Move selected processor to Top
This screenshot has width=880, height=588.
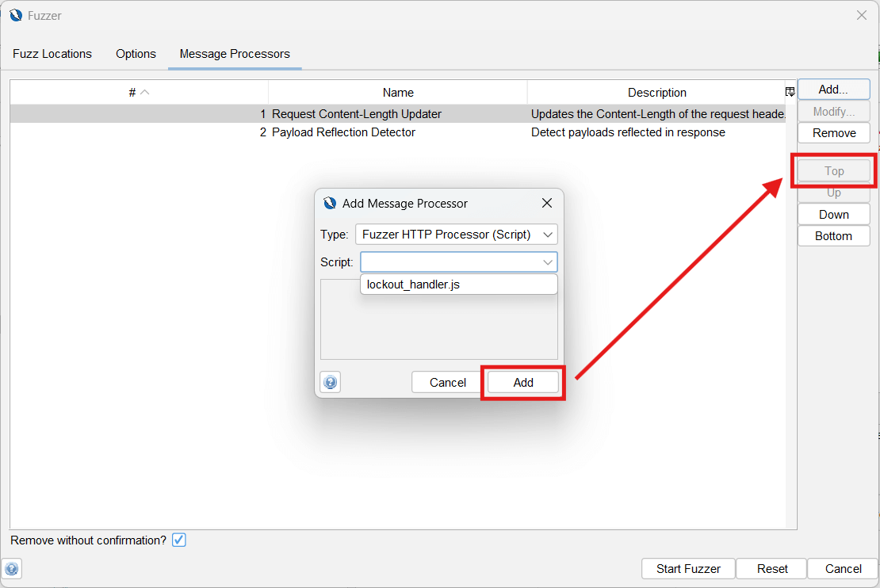(x=833, y=170)
